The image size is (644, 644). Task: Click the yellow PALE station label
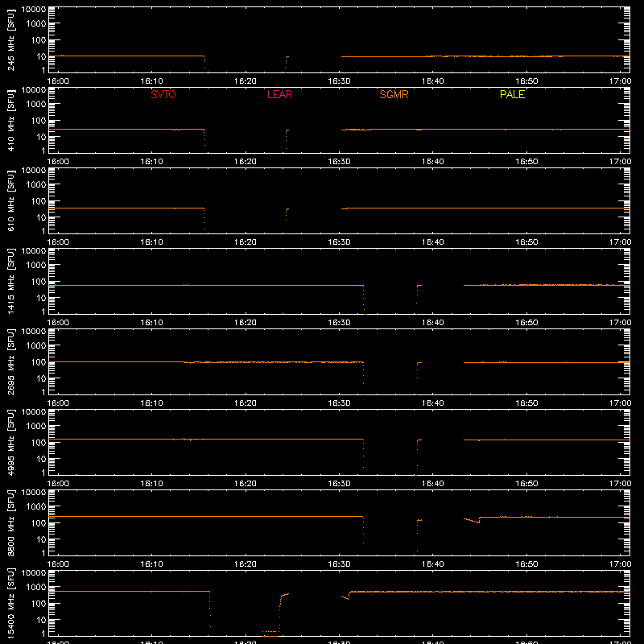click(x=512, y=94)
